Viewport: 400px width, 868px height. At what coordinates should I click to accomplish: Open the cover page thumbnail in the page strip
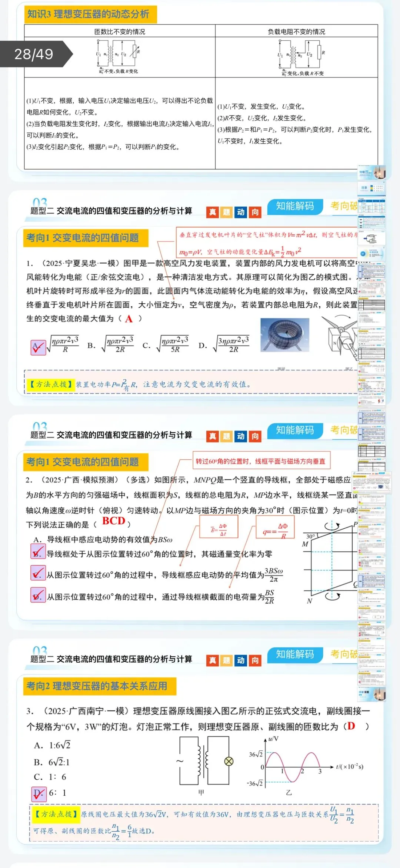click(x=372, y=173)
